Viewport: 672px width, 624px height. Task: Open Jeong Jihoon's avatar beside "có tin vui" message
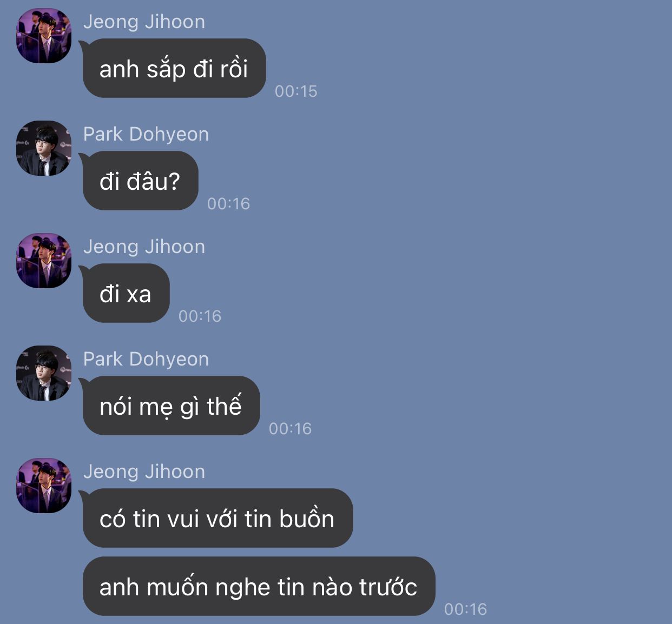pyautogui.click(x=44, y=486)
